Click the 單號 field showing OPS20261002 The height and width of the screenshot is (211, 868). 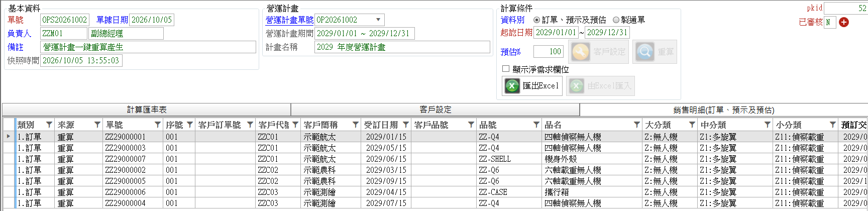tap(65, 20)
